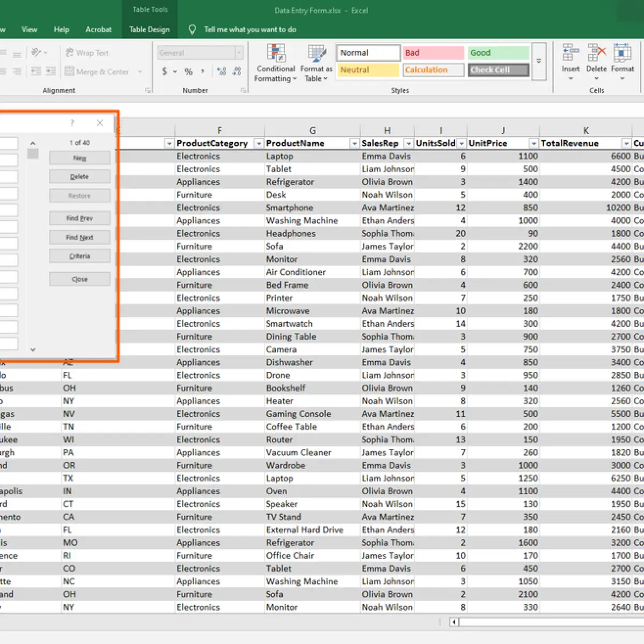Close the data form with X
This screenshot has height=644, width=644.
click(100, 123)
